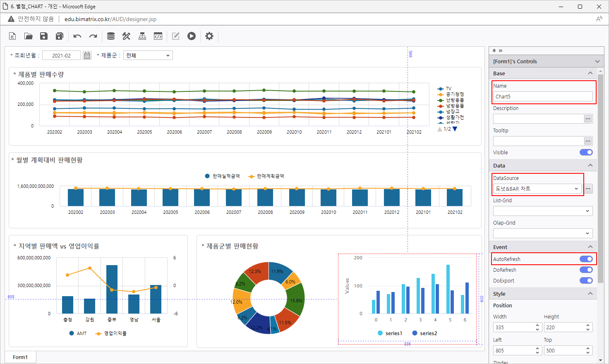Run the report with the play icon
Image resolution: width=609 pixels, height=364 pixels.
point(191,36)
